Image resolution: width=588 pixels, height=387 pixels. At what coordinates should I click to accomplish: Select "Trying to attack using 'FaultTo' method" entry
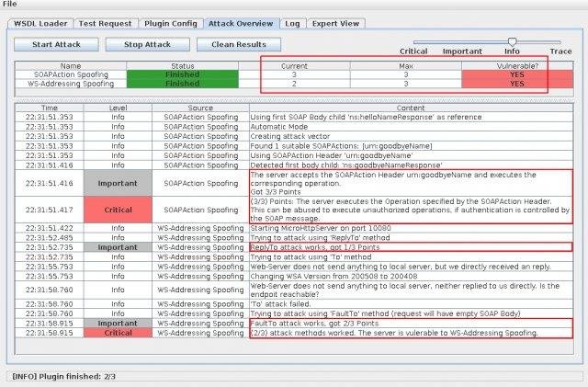click(411, 313)
